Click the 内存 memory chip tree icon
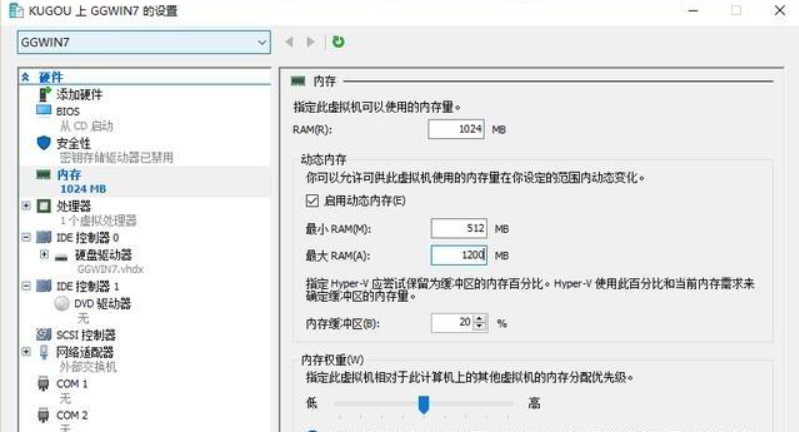The height and width of the screenshot is (438, 799). point(43,175)
